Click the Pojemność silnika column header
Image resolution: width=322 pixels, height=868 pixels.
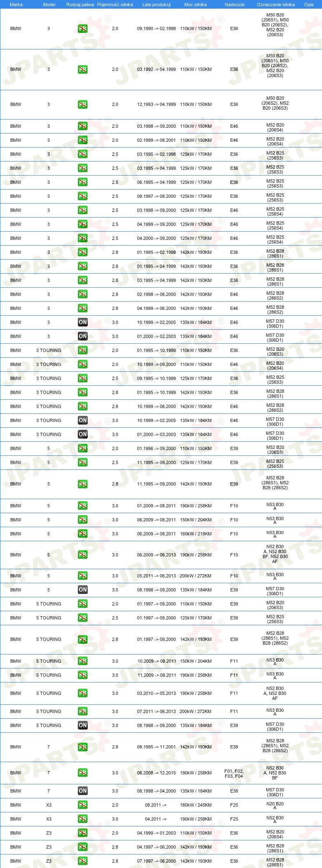[x=115, y=5]
